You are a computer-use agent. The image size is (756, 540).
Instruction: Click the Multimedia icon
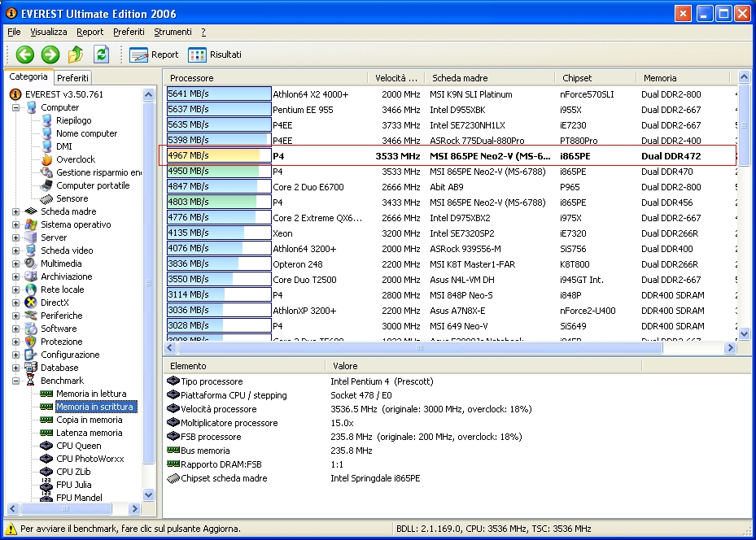click(31, 263)
